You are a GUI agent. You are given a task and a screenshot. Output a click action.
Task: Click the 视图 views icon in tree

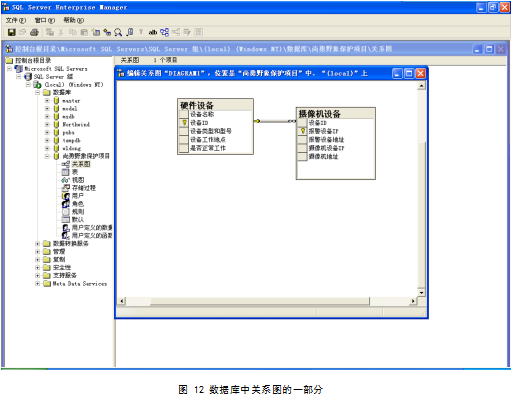click(x=66, y=180)
